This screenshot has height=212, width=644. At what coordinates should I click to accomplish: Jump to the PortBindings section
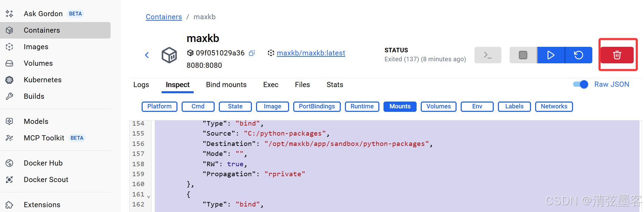click(x=317, y=107)
